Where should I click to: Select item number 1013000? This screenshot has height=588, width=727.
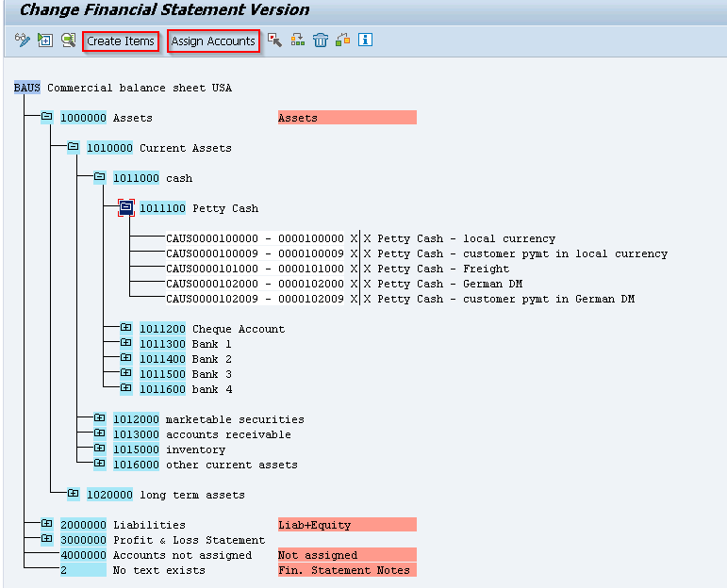[137, 434]
